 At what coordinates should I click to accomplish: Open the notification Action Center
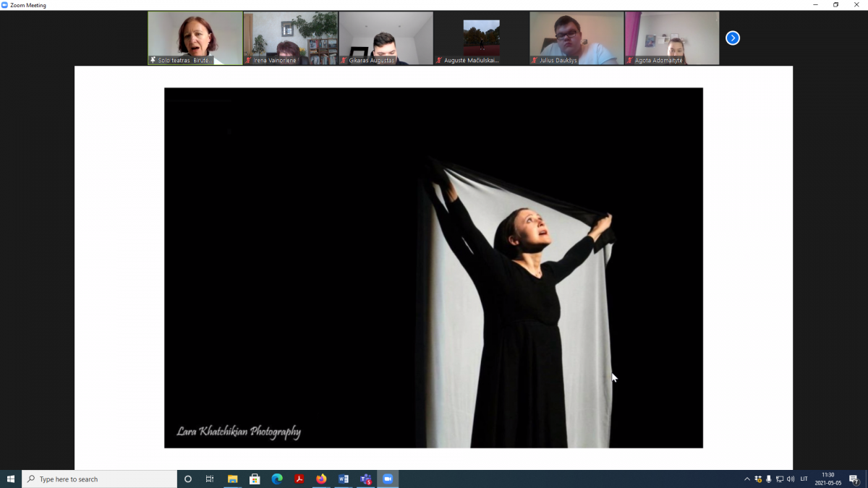[x=854, y=479]
